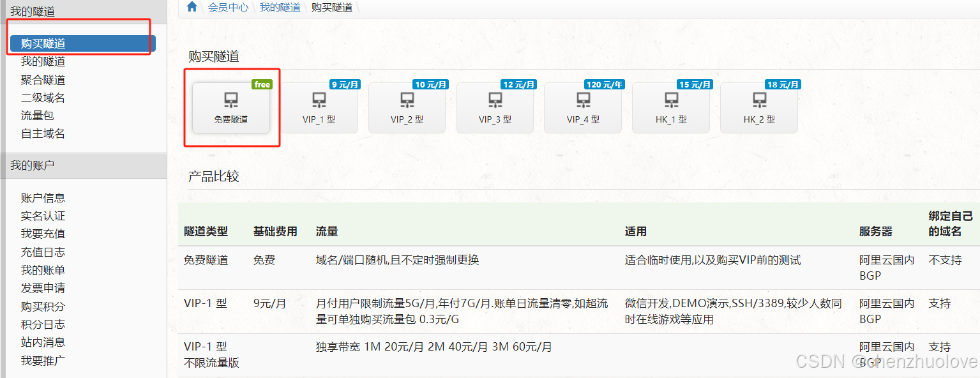The width and height of the screenshot is (980, 378).
Task: Open 会员中心 from the breadcrumb
Action: [x=228, y=8]
